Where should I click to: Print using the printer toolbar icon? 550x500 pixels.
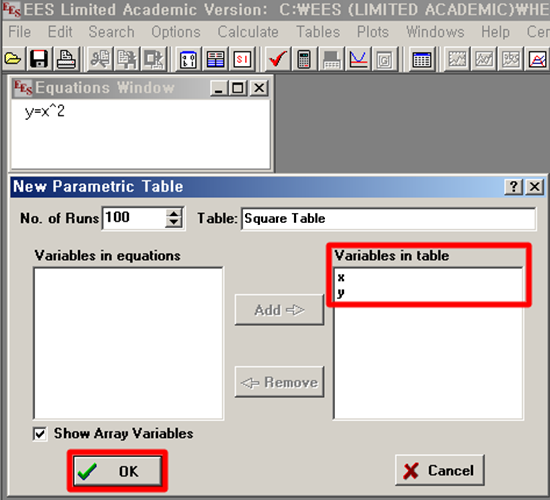point(65,59)
